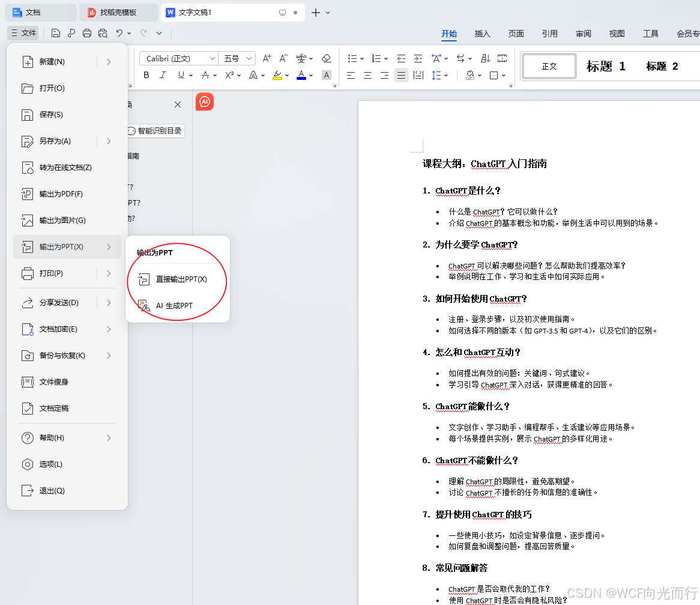Click the Undo arrow icon

119,33
